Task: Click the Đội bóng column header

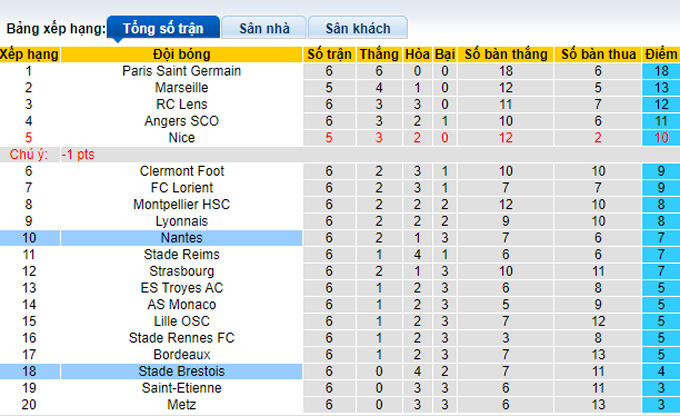Action: point(181,54)
